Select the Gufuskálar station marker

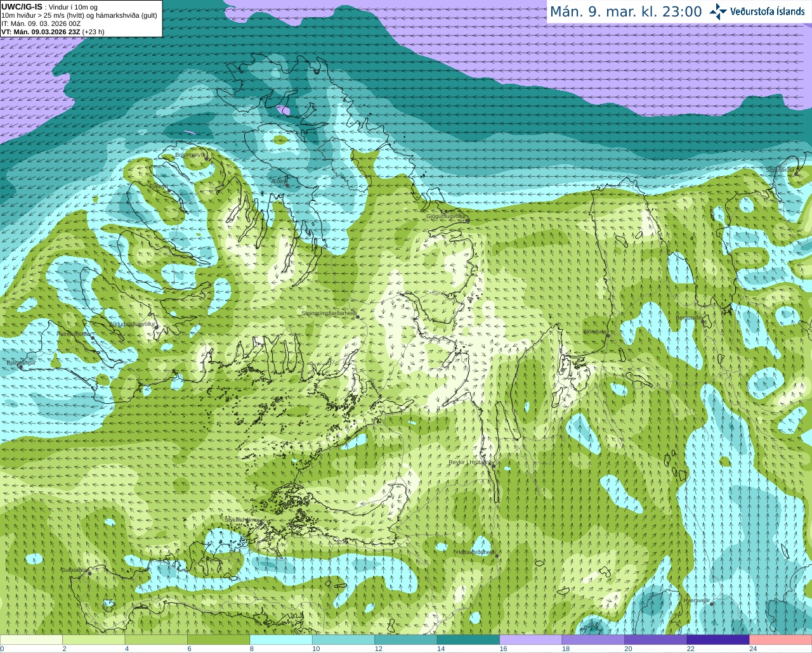click(x=89, y=573)
